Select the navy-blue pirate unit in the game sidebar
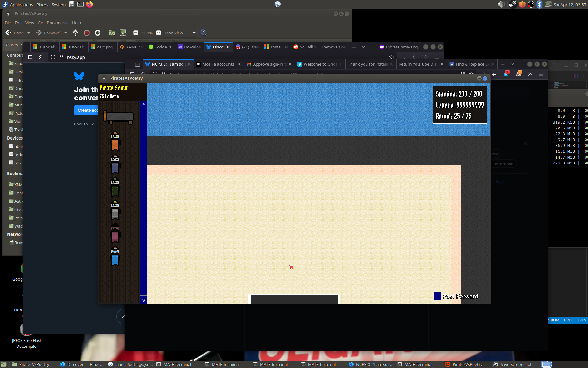588x368 pixels. pos(115,164)
